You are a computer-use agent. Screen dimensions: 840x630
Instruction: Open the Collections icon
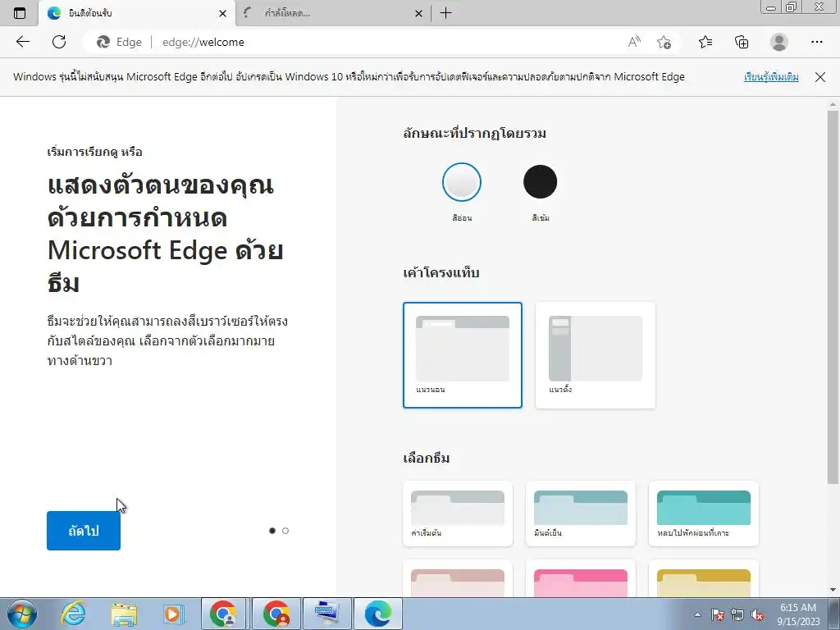click(742, 42)
